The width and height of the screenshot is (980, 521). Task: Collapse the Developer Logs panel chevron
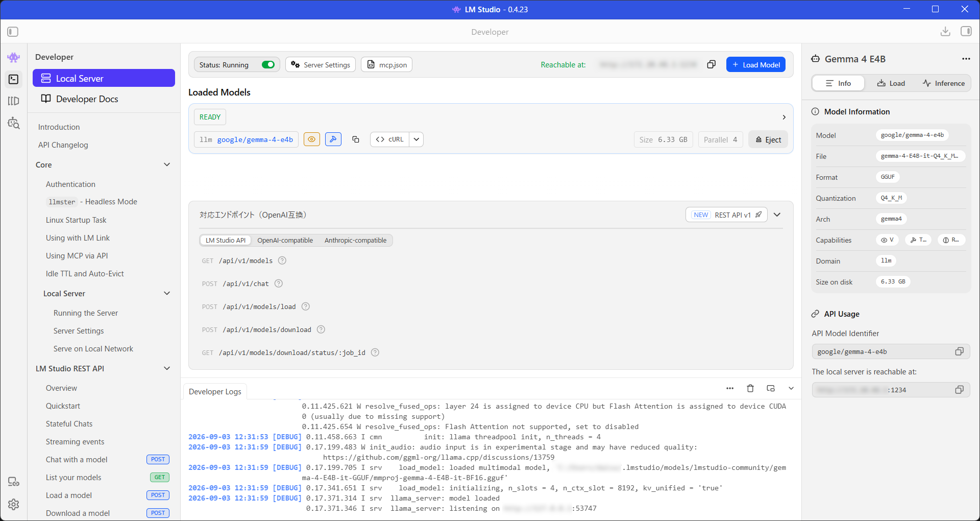(x=791, y=389)
